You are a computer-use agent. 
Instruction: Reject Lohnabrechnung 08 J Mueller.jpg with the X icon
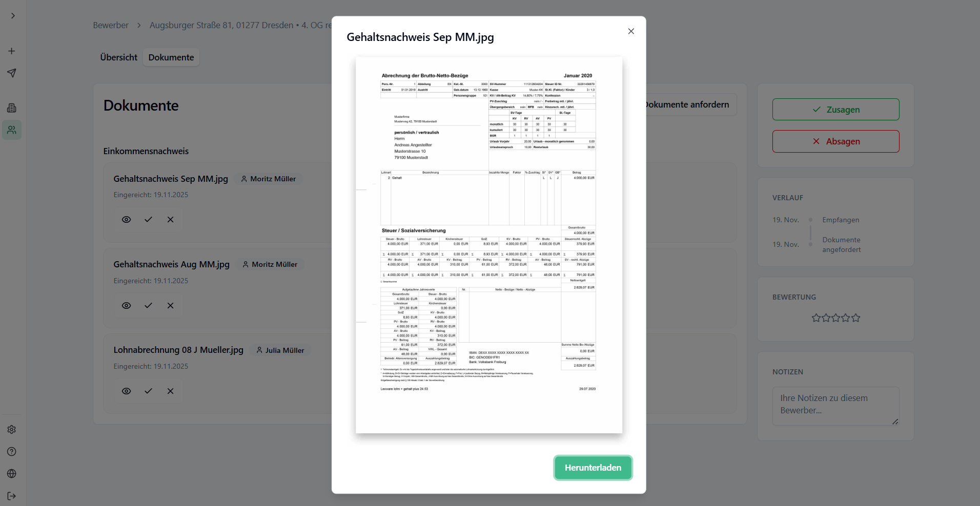pos(171,391)
